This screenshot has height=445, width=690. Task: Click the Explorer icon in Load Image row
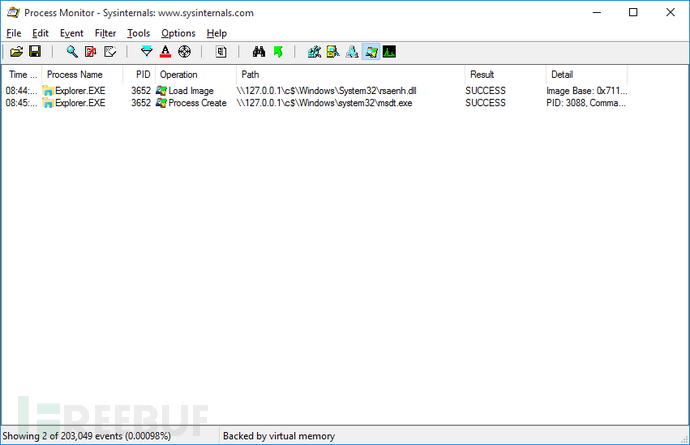[48, 91]
